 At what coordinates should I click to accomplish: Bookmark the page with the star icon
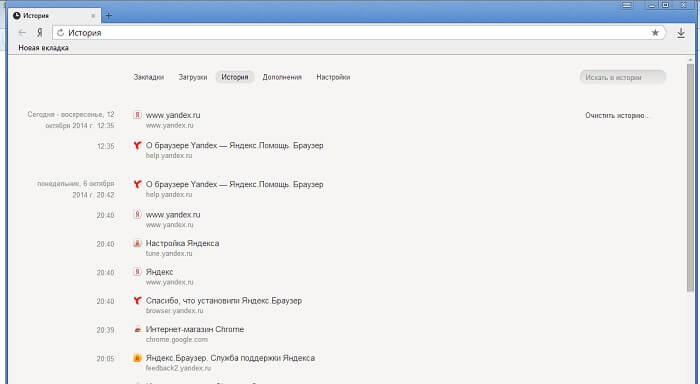(x=655, y=33)
